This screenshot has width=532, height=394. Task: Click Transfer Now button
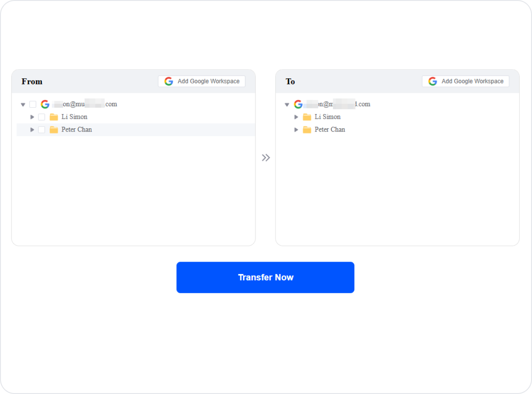[266, 277]
